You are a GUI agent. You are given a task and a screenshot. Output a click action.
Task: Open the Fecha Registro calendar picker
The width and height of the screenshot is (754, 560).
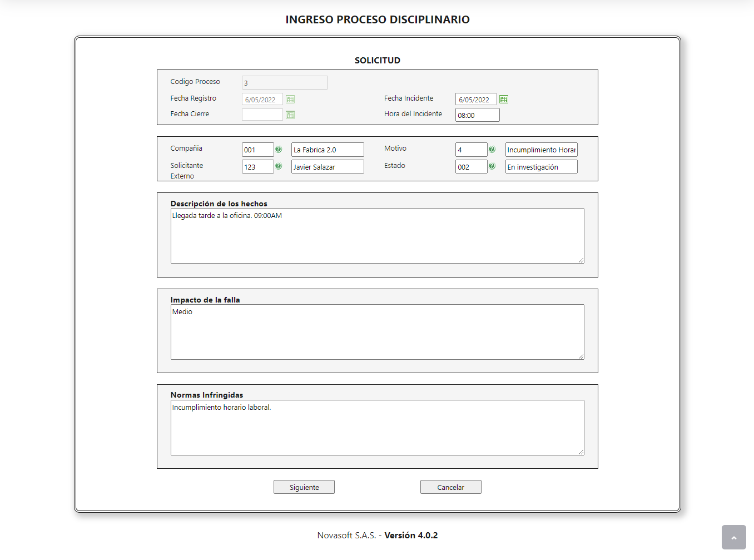(x=290, y=100)
